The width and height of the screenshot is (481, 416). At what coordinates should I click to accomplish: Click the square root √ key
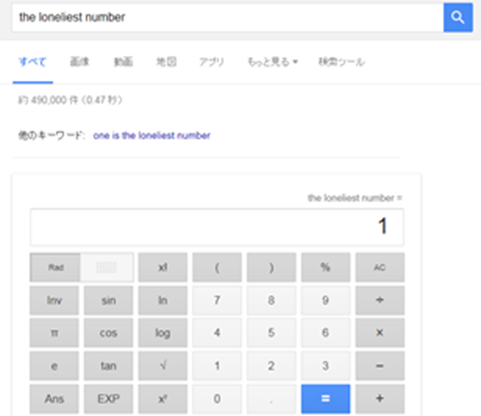163,366
